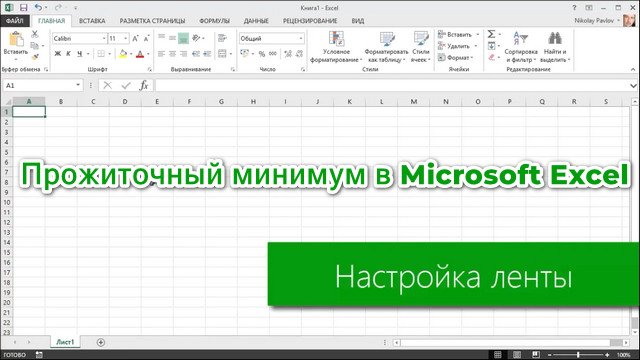Click the AutoSum sigma icon

pyautogui.click(x=491, y=34)
